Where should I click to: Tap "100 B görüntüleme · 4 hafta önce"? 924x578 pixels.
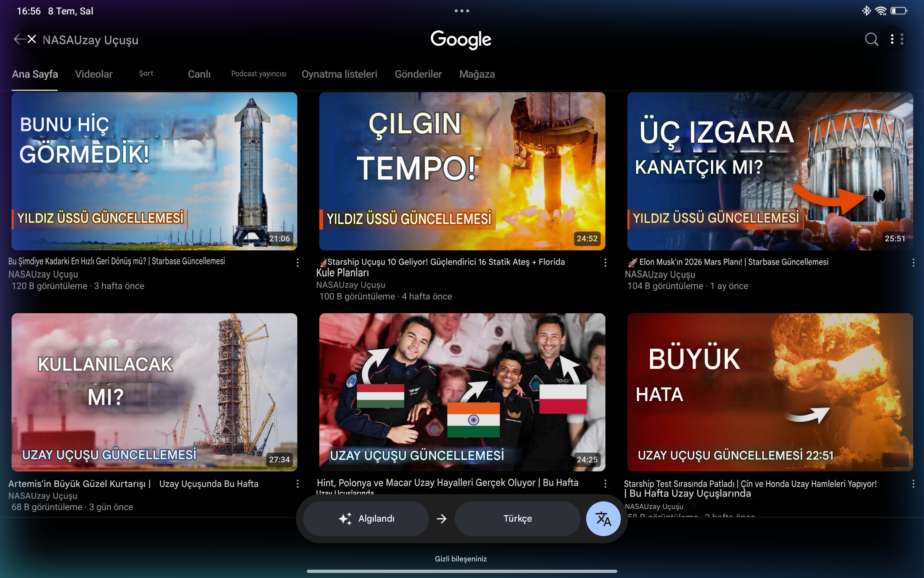click(x=385, y=296)
